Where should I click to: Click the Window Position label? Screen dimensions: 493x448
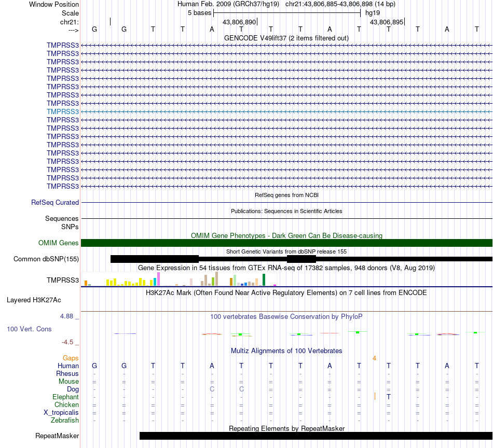click(x=54, y=4)
